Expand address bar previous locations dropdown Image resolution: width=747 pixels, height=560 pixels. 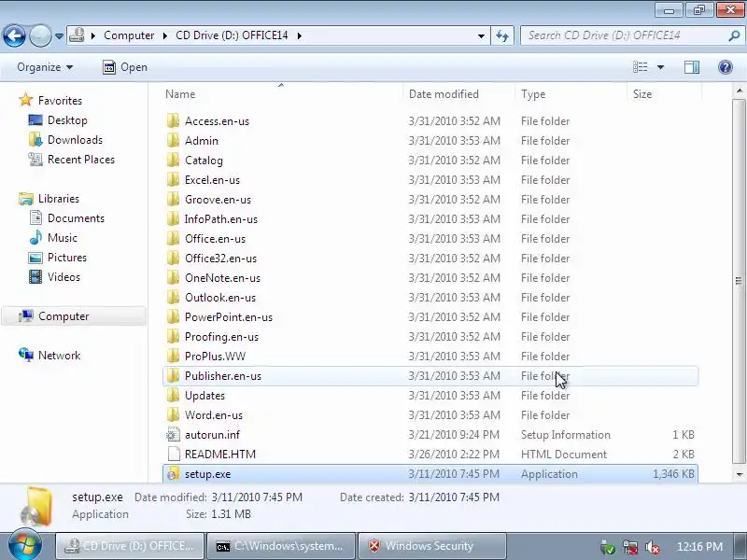tap(481, 36)
